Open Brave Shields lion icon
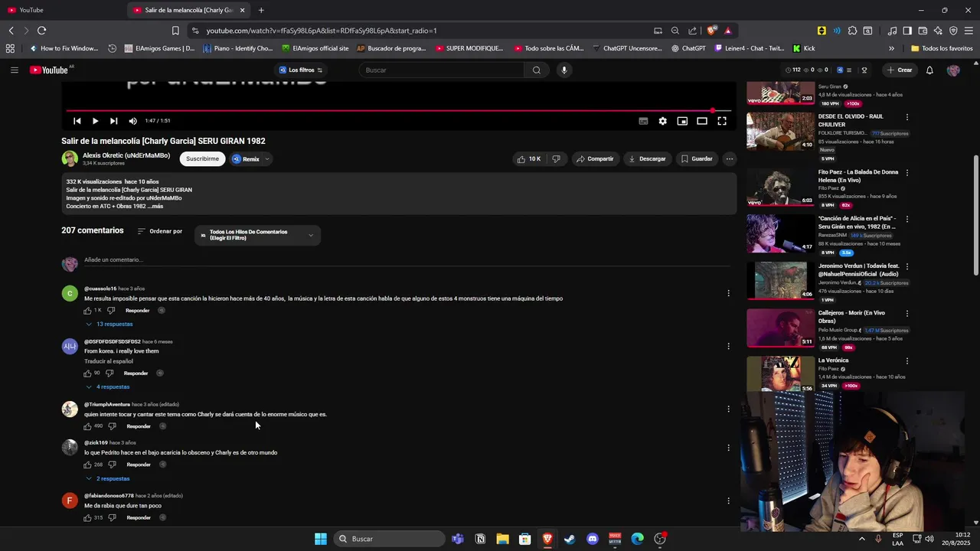The image size is (980, 551). tap(711, 31)
